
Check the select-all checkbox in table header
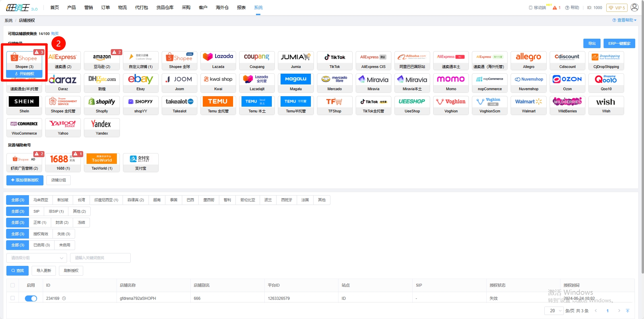click(x=13, y=285)
